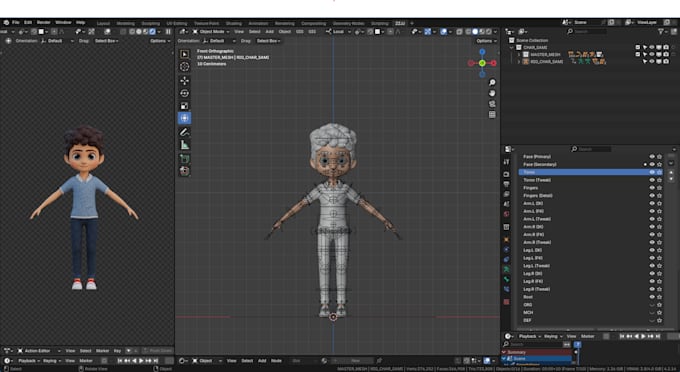
Task: Select the active Transform tool
Action: [x=184, y=118]
